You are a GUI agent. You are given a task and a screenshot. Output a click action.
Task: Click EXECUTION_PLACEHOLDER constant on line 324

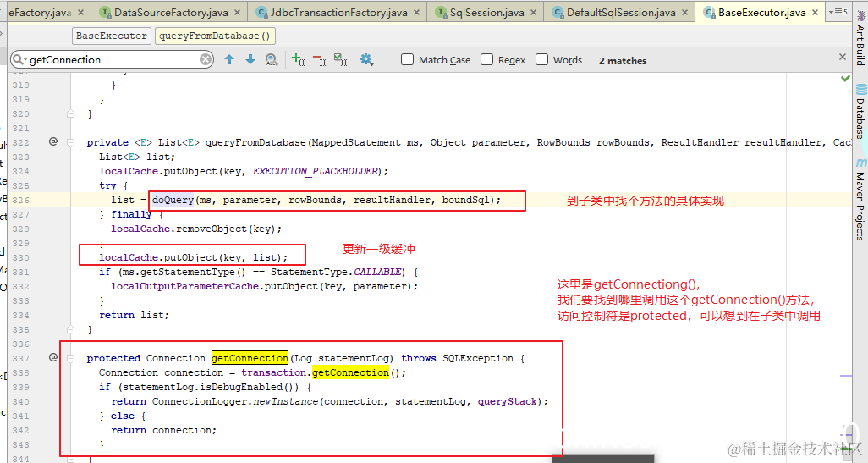coord(316,171)
